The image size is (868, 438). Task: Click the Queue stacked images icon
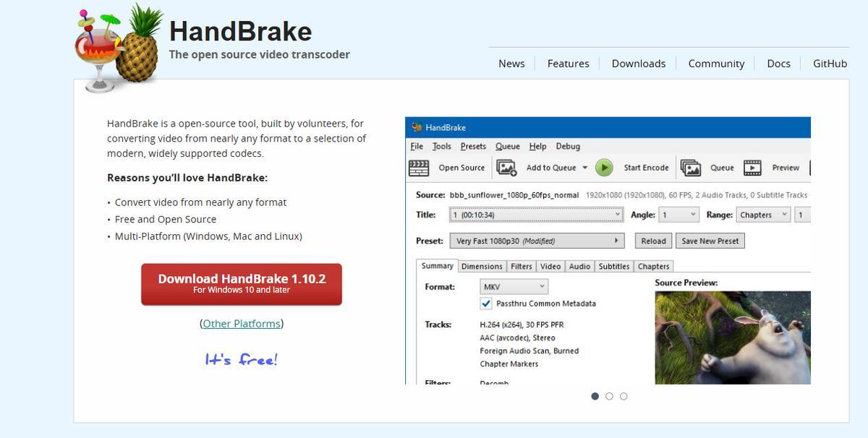(691, 168)
